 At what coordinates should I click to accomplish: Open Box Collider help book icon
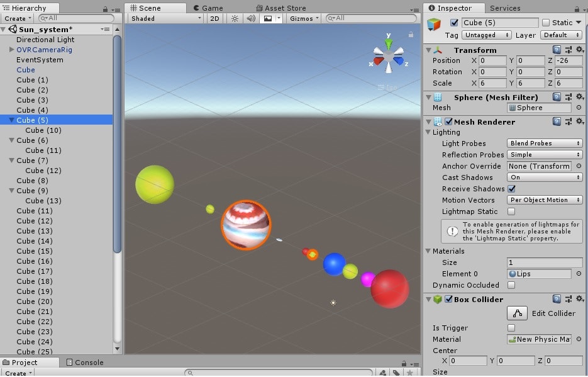click(557, 298)
